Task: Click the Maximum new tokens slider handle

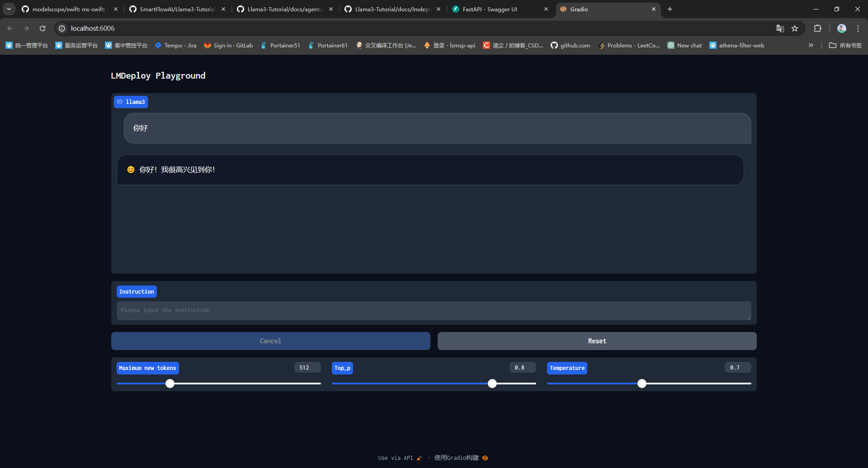Action: 170,384
